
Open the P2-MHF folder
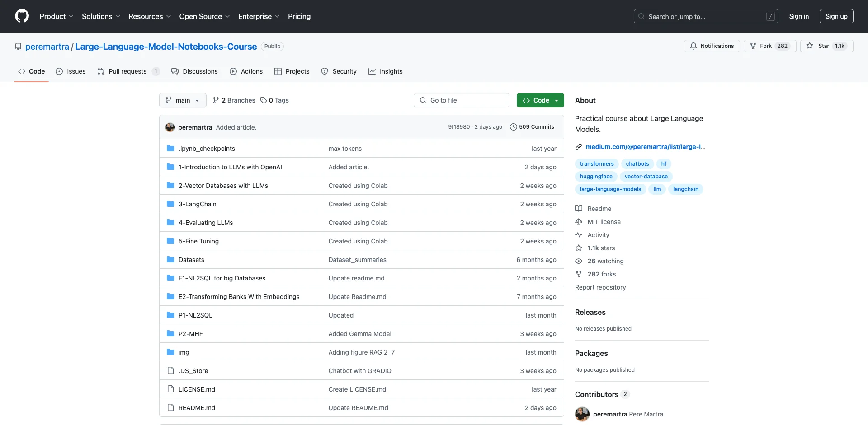coord(191,334)
